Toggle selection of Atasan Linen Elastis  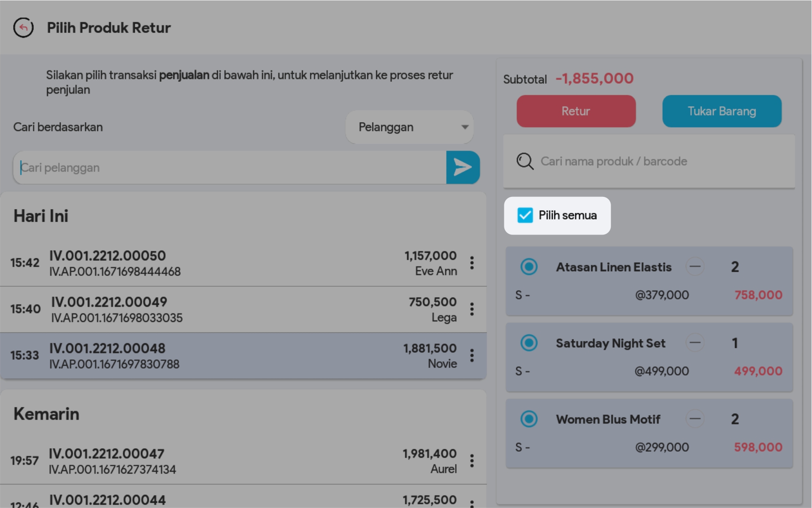click(x=529, y=267)
